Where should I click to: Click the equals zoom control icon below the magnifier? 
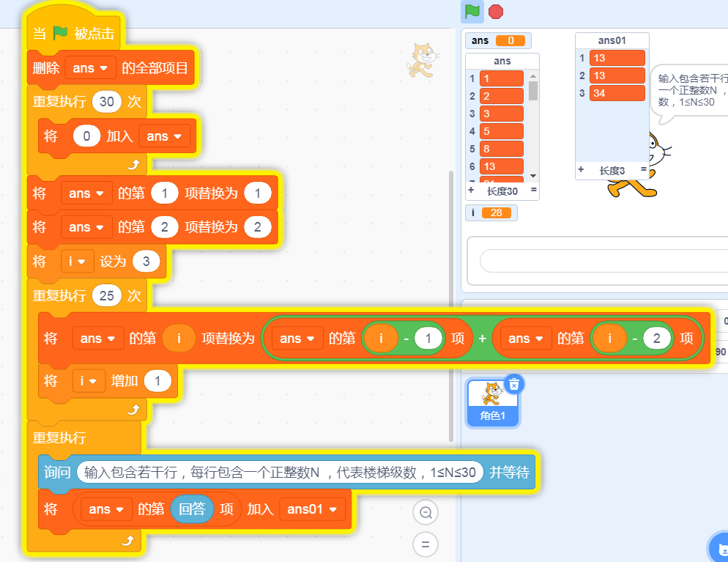coord(426,544)
